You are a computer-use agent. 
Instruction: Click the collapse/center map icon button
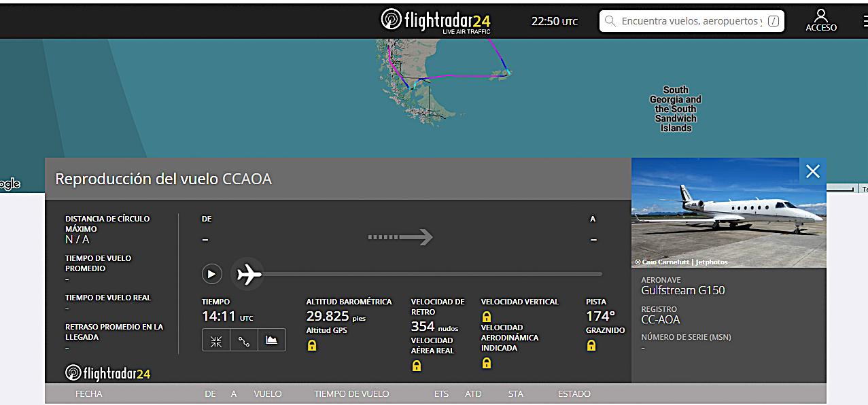(216, 340)
